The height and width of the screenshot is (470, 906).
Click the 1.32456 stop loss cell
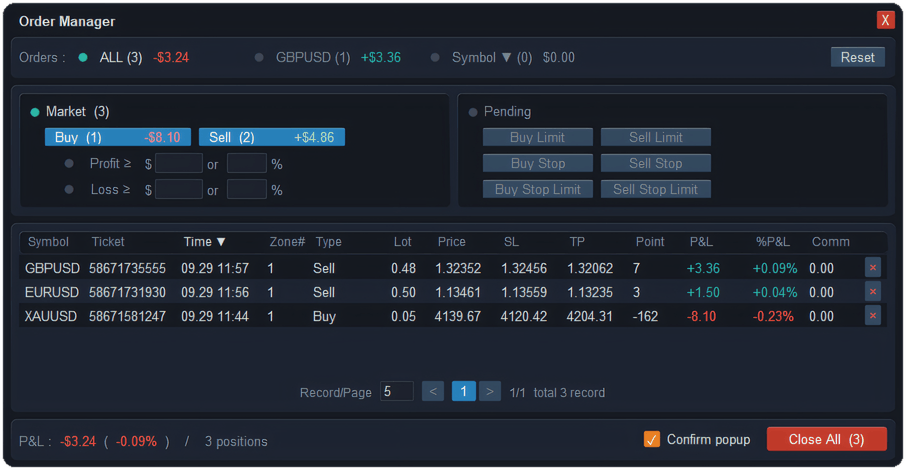(x=523, y=268)
